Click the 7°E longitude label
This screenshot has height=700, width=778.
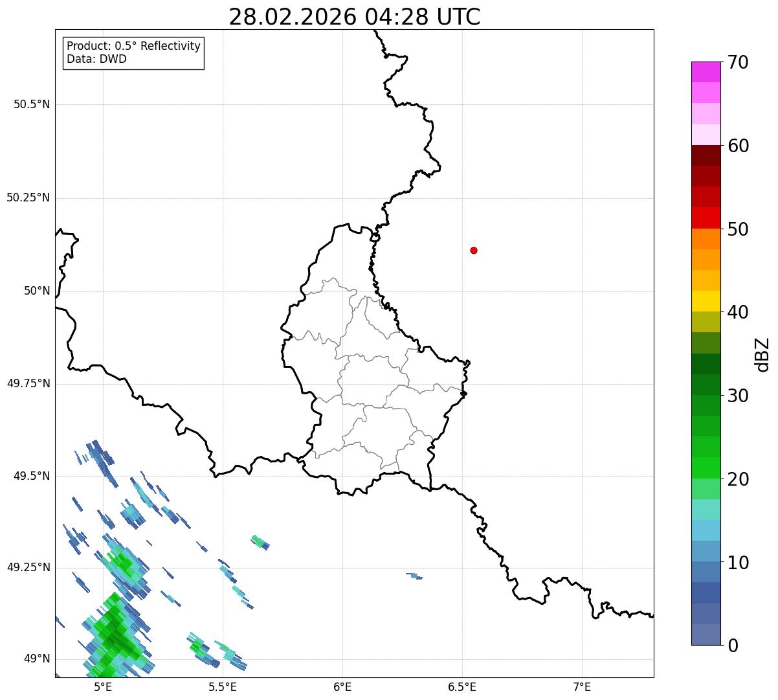[582, 687]
